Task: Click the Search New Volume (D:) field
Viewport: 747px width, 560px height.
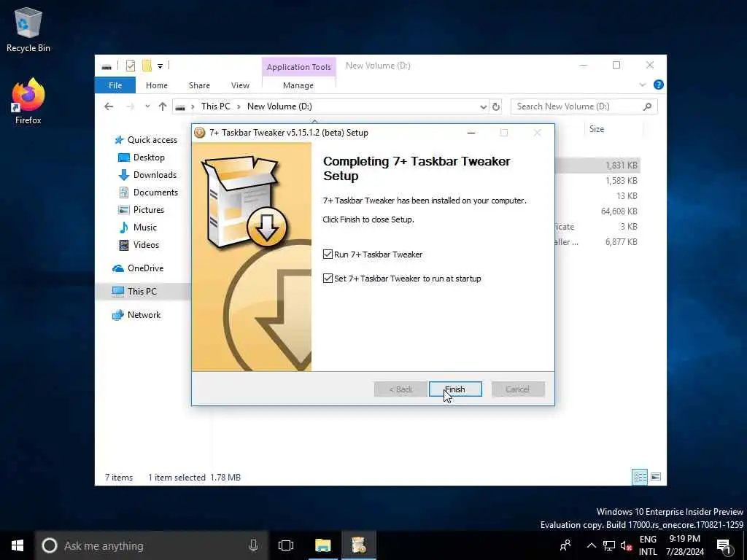Action: [x=584, y=106]
